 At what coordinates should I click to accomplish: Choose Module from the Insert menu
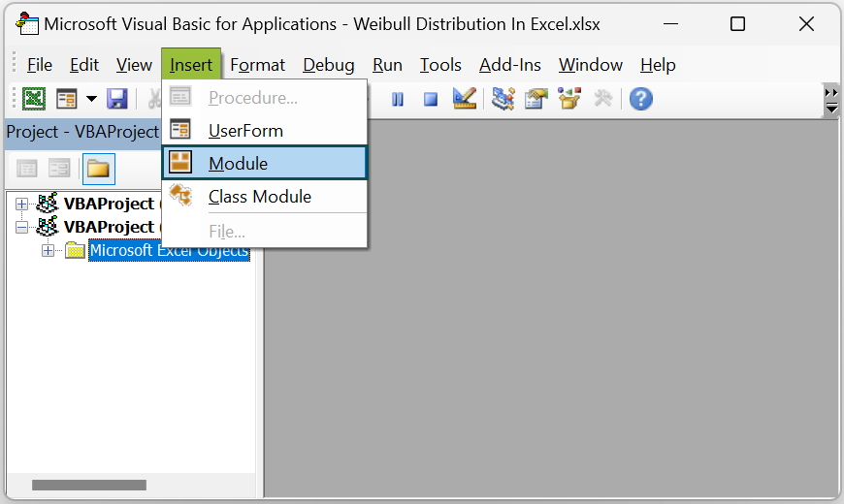coord(238,164)
